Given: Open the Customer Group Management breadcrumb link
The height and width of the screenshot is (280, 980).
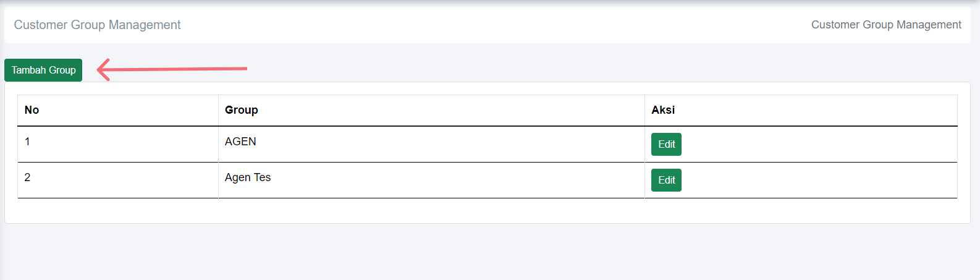Looking at the screenshot, I should click(885, 25).
